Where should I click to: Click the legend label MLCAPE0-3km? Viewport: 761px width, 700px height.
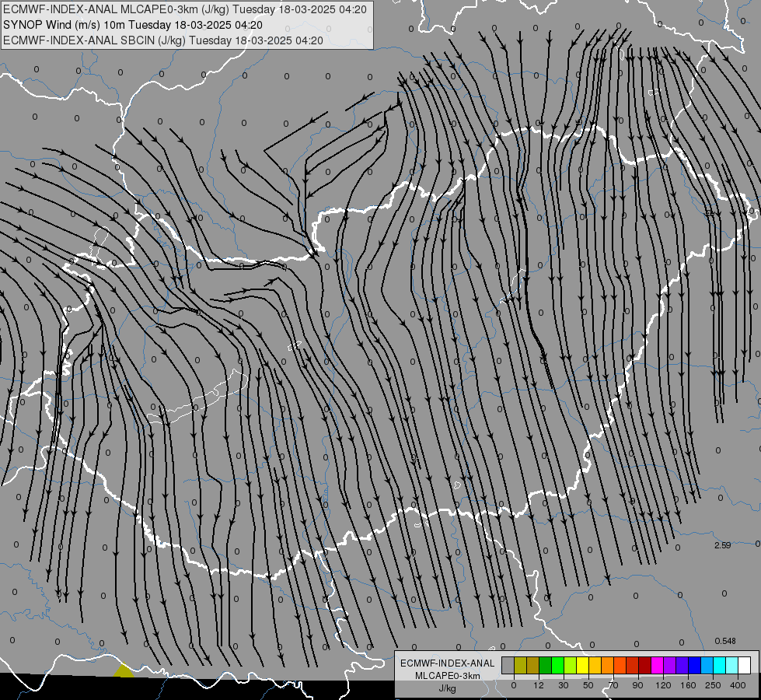point(448,676)
